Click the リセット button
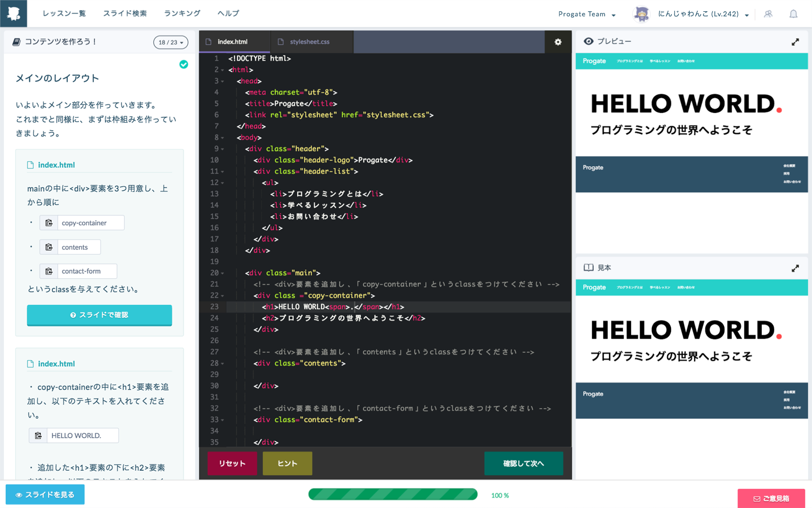812x508 pixels. (x=232, y=463)
